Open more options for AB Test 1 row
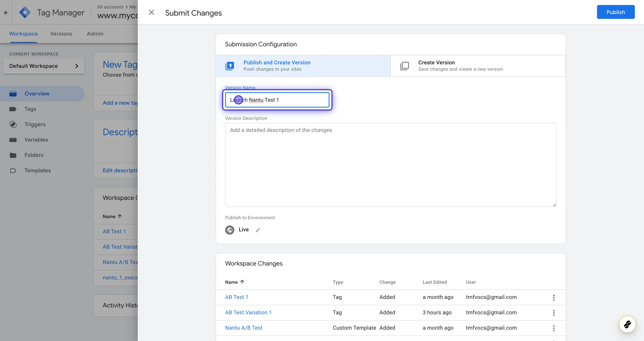 coord(553,297)
